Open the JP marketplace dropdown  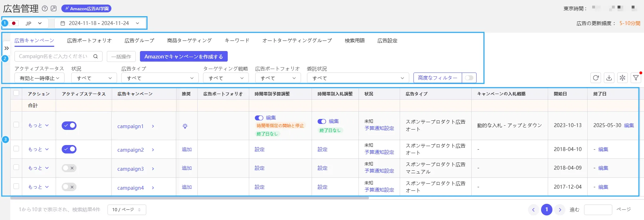click(x=28, y=23)
